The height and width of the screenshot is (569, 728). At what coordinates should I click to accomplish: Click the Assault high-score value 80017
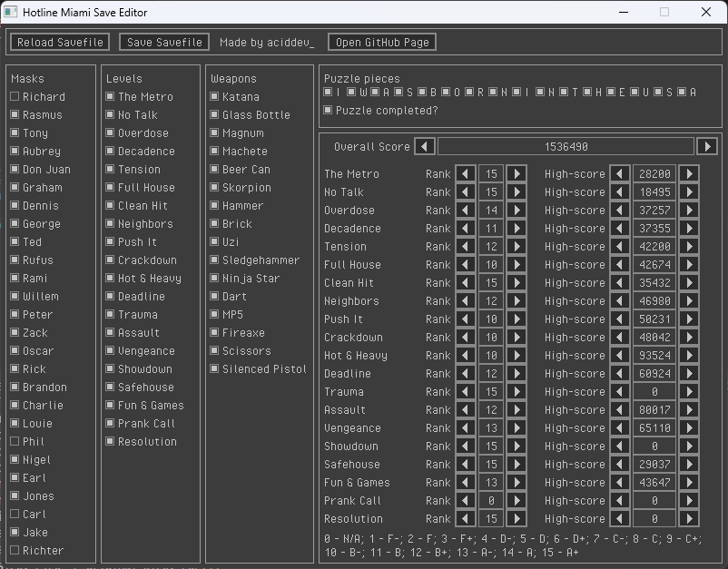(x=654, y=410)
